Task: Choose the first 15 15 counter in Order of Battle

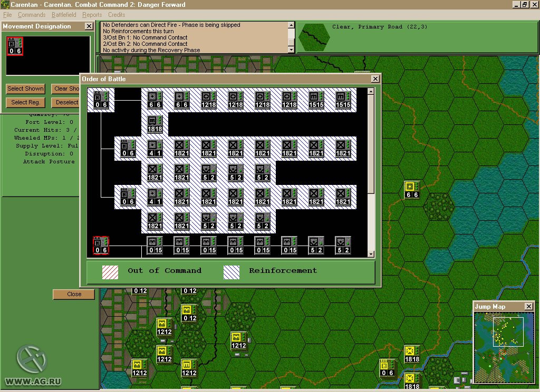Action: pos(316,100)
